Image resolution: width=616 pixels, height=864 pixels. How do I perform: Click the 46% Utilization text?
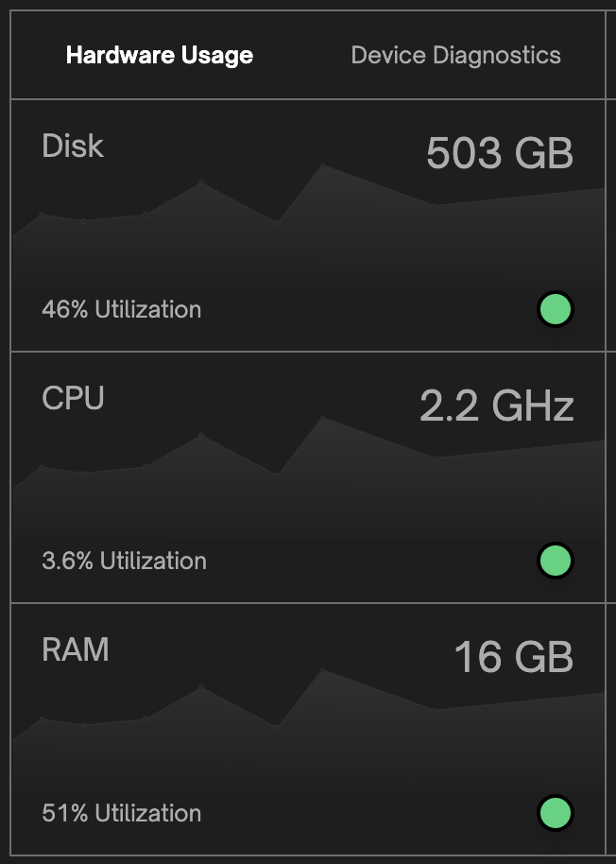[122, 309]
